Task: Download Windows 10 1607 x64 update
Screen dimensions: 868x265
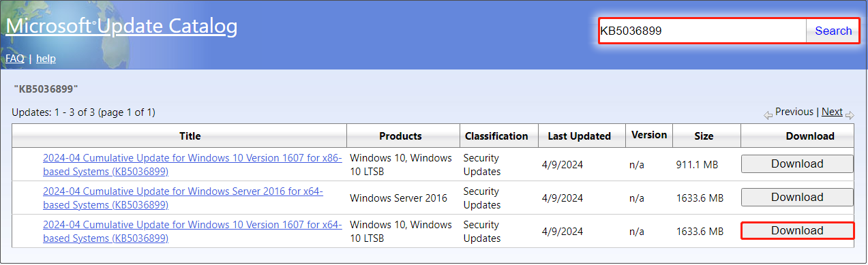Action: click(797, 230)
